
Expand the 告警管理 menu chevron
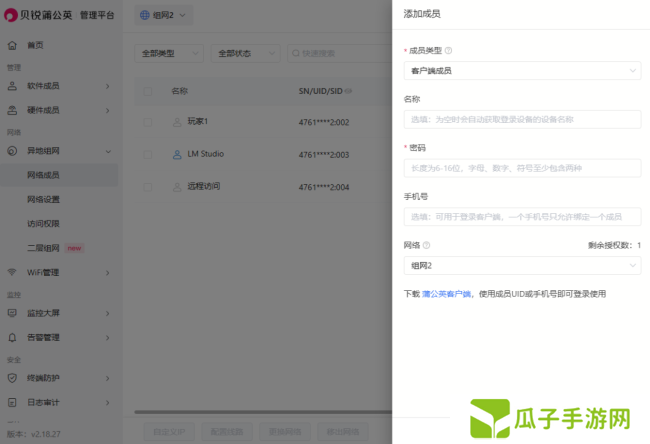(108, 338)
